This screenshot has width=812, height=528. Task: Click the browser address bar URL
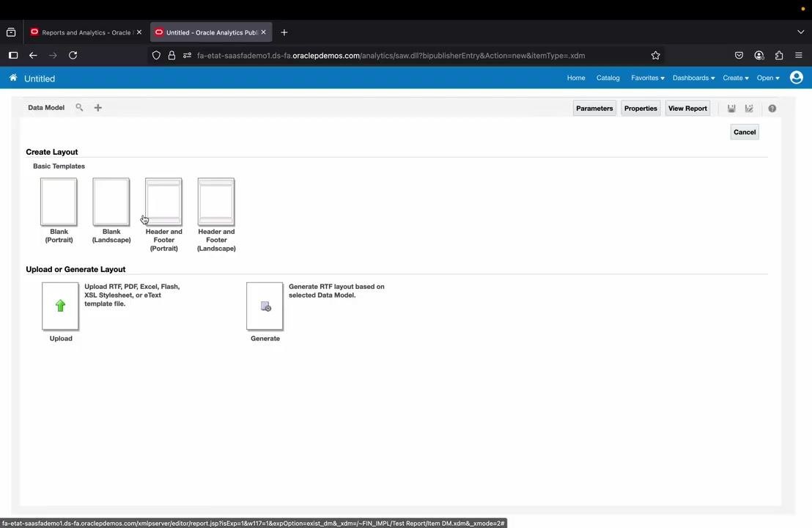point(391,56)
